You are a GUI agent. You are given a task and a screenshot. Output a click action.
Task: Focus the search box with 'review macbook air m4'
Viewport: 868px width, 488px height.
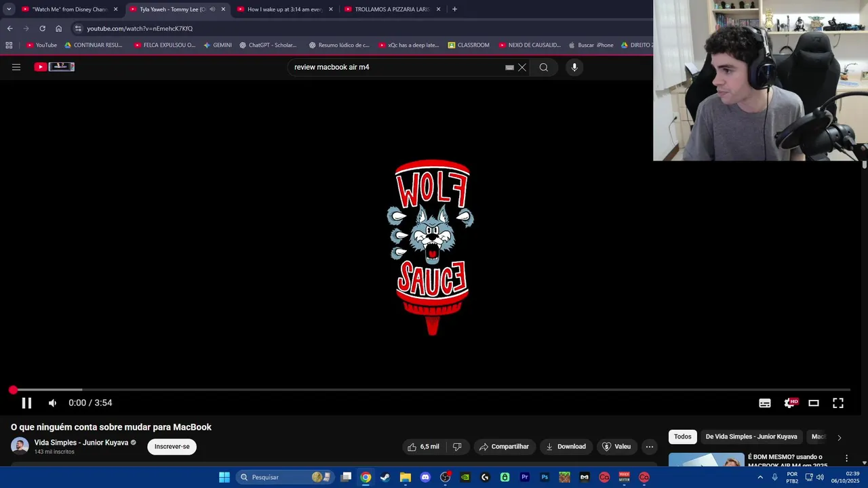point(397,67)
